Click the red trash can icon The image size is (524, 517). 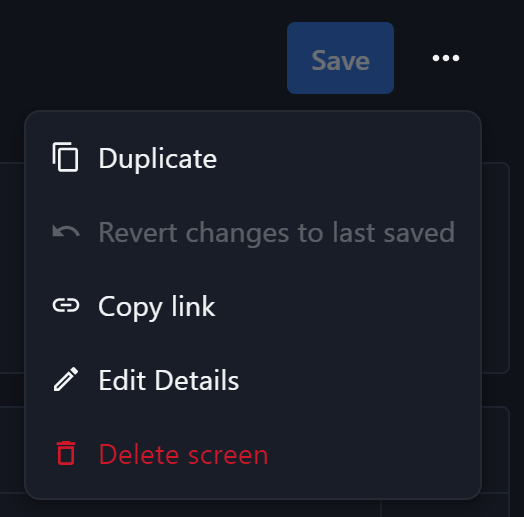(x=66, y=453)
